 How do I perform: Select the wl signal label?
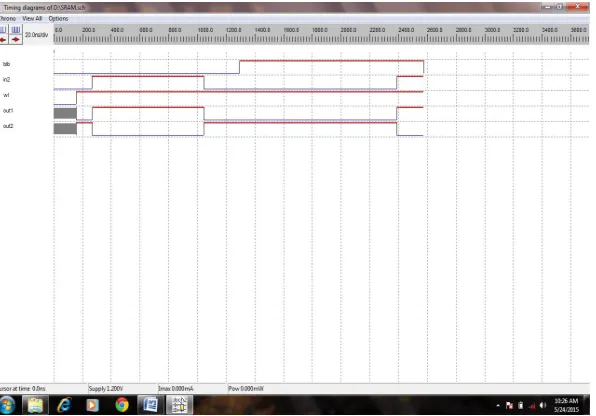pos(6,95)
